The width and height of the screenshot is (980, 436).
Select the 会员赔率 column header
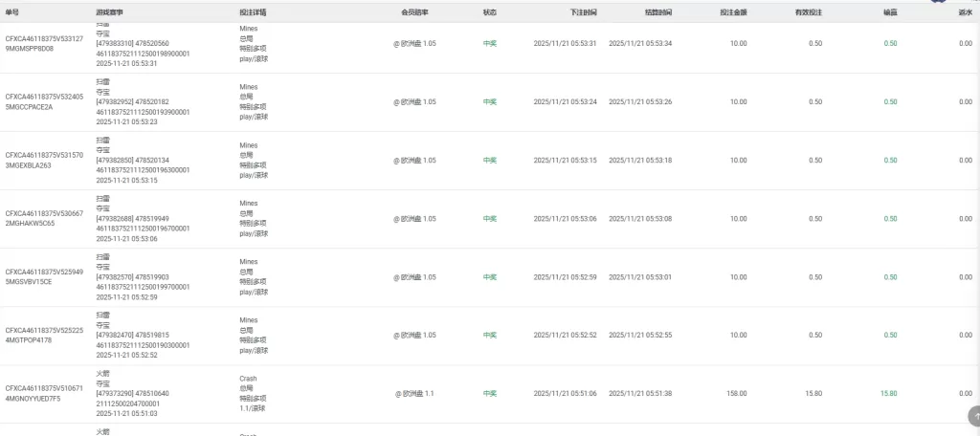click(x=414, y=12)
